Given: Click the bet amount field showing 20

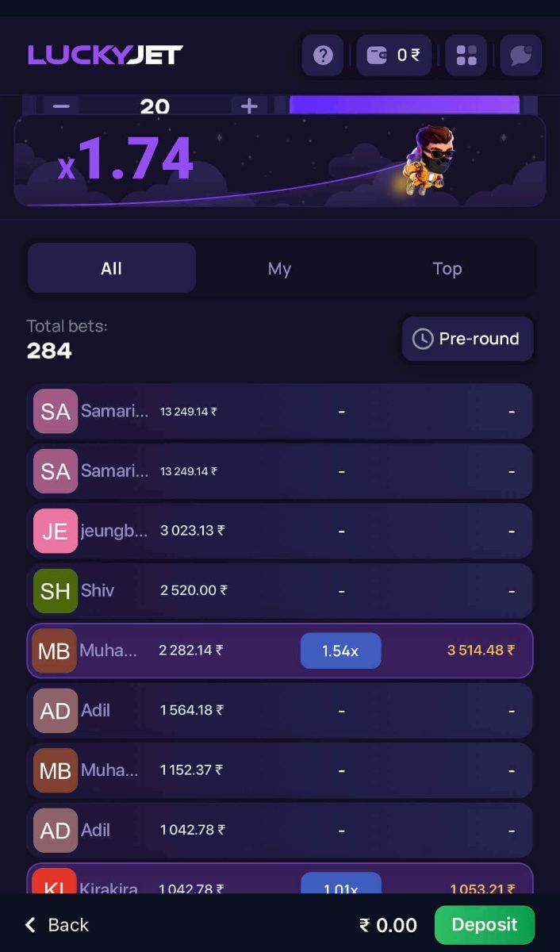Looking at the screenshot, I should 155,106.
